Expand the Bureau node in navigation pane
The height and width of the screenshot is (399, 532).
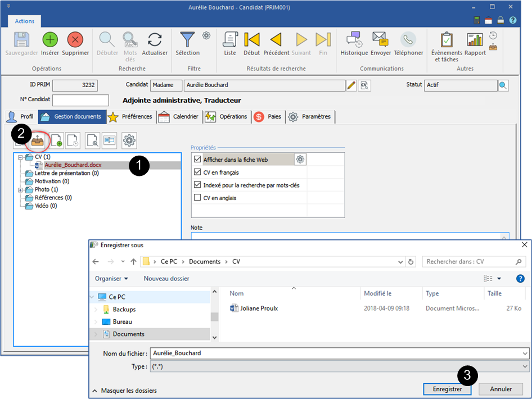pyautogui.click(x=96, y=321)
